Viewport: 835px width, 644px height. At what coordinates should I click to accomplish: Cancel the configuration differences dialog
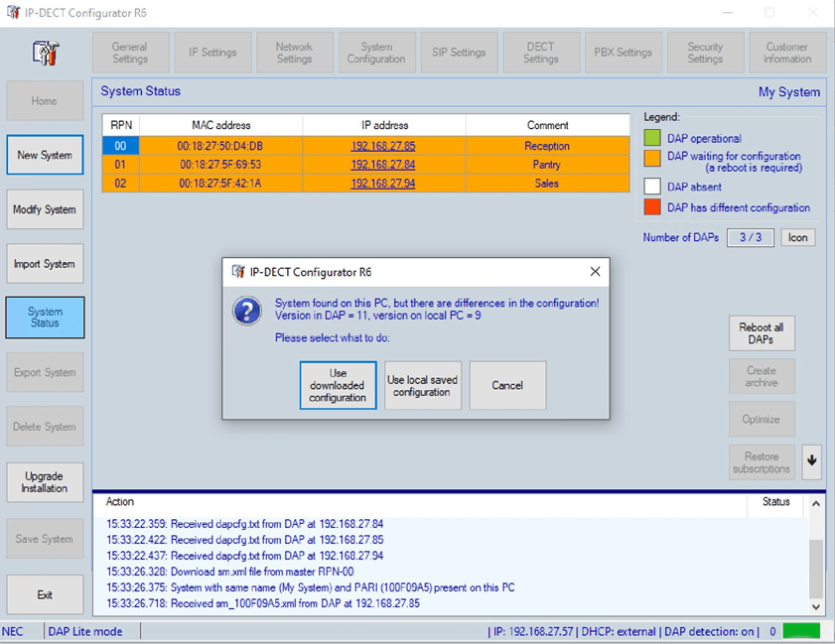(507, 385)
